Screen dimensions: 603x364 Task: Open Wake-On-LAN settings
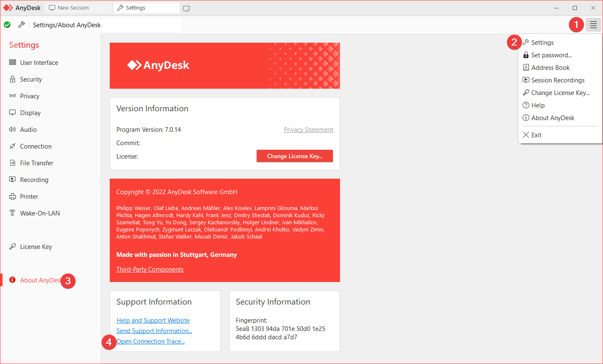tap(40, 213)
